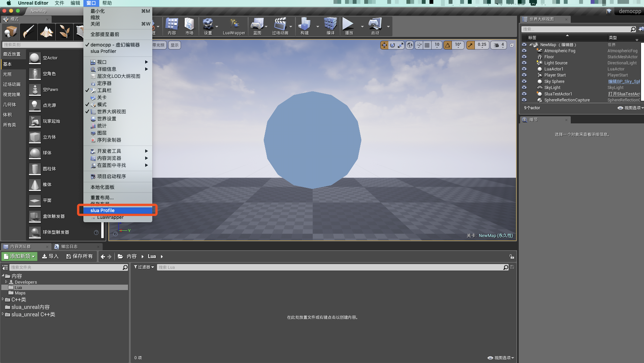Open the 帮助 menu in menu bar
The width and height of the screenshot is (644, 363).
(107, 3)
